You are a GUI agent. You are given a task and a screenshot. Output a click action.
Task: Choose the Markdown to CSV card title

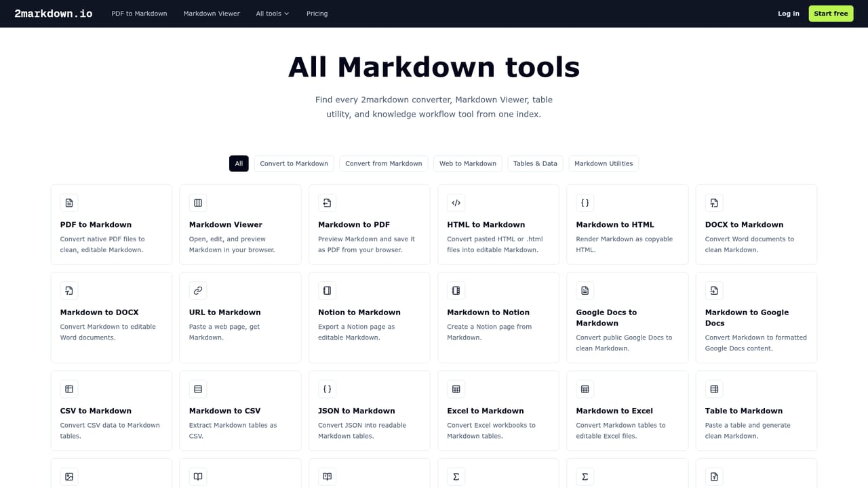tap(225, 411)
